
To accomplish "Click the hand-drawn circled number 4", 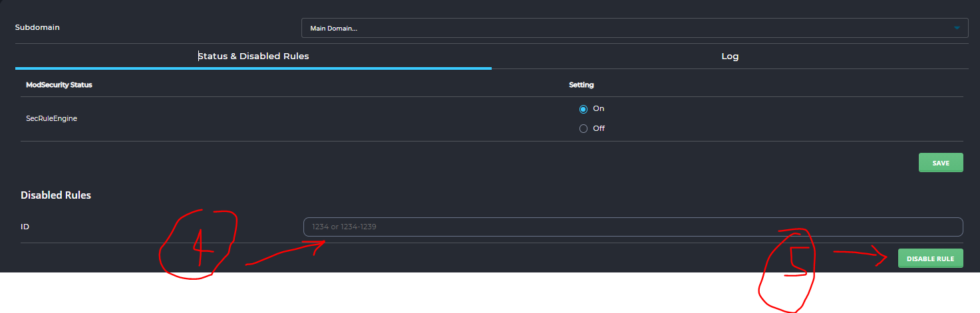I will [x=199, y=244].
